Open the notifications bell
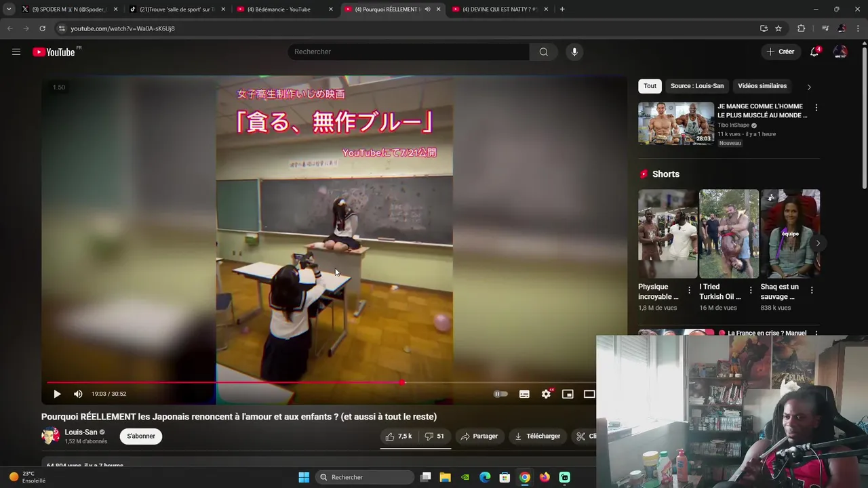The width and height of the screenshot is (868, 488). point(814,52)
